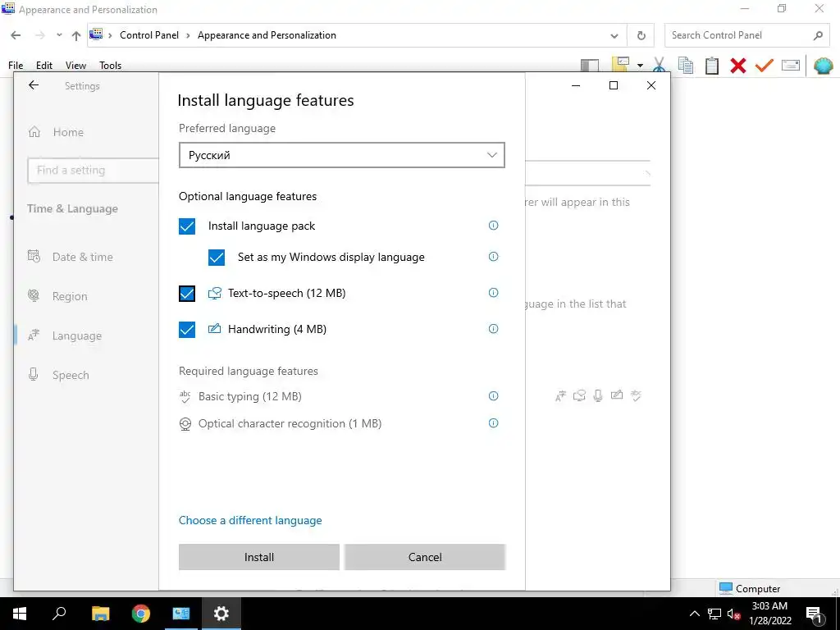840x630 pixels.
Task: Show hidden tray icons chevron
Action: click(x=694, y=614)
